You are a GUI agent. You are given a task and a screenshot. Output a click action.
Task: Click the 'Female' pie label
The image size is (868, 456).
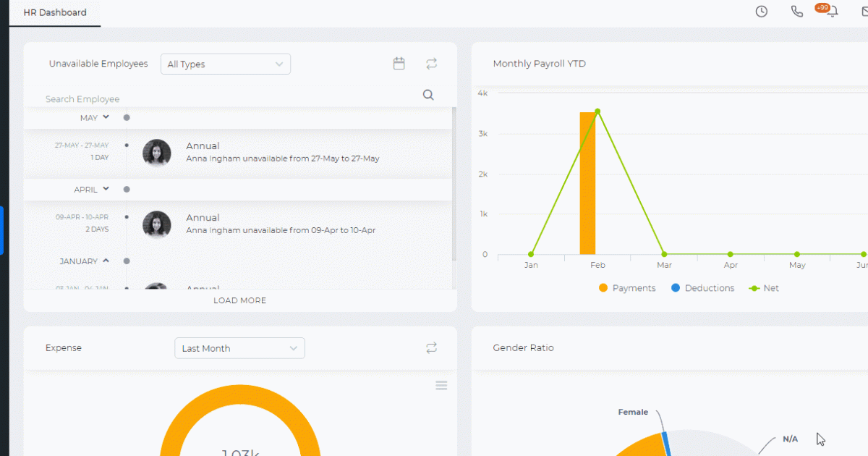click(x=633, y=412)
